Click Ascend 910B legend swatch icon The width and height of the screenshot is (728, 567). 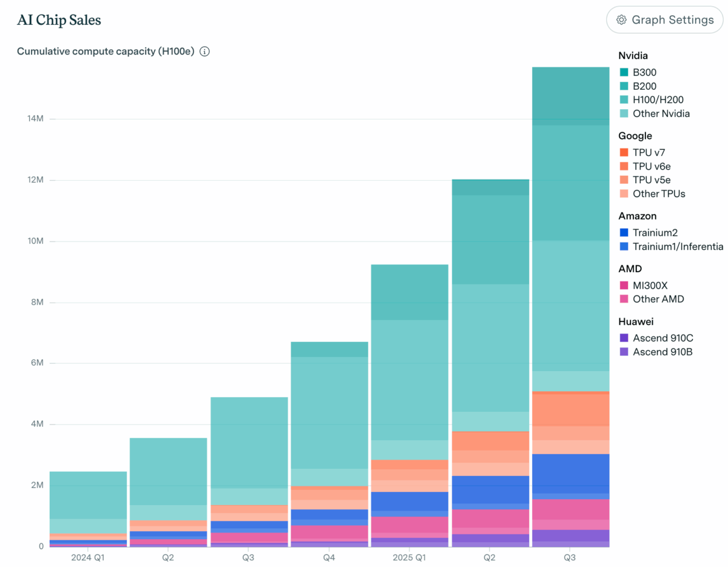click(x=624, y=352)
